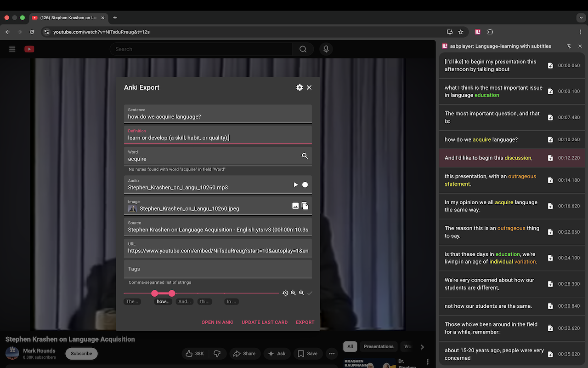Play the captured audio clip
Viewport: 588px width, 368px height.
tap(295, 184)
